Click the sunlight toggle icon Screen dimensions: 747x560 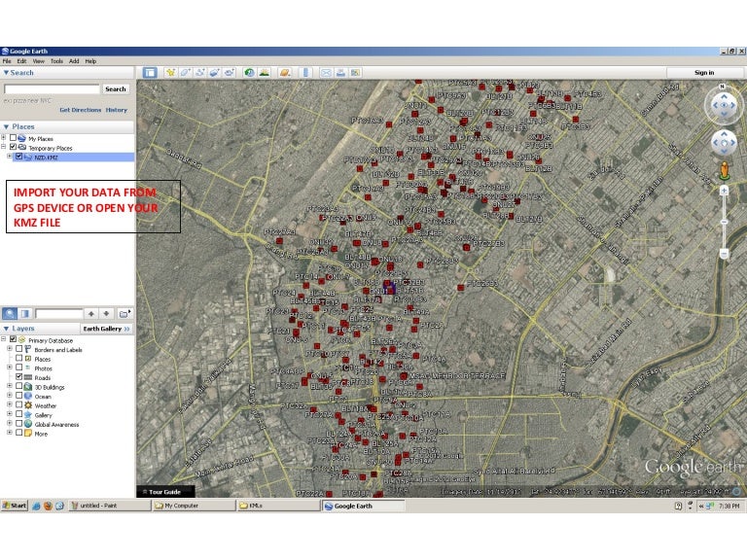coord(264,72)
